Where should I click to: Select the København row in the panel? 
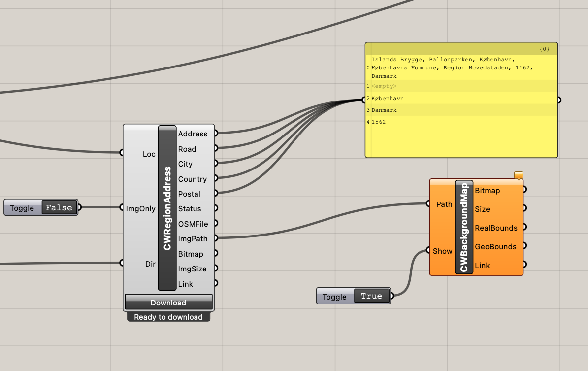point(461,98)
